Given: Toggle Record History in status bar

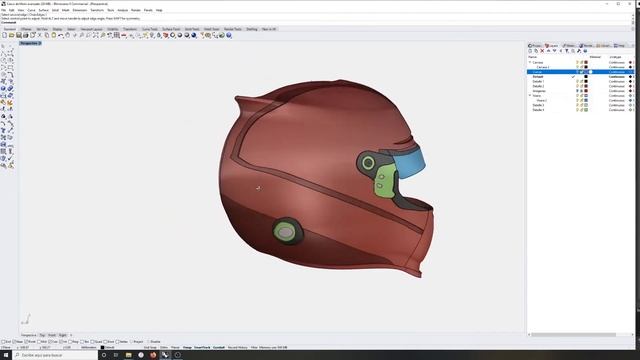Looking at the screenshot, I should (238, 348).
